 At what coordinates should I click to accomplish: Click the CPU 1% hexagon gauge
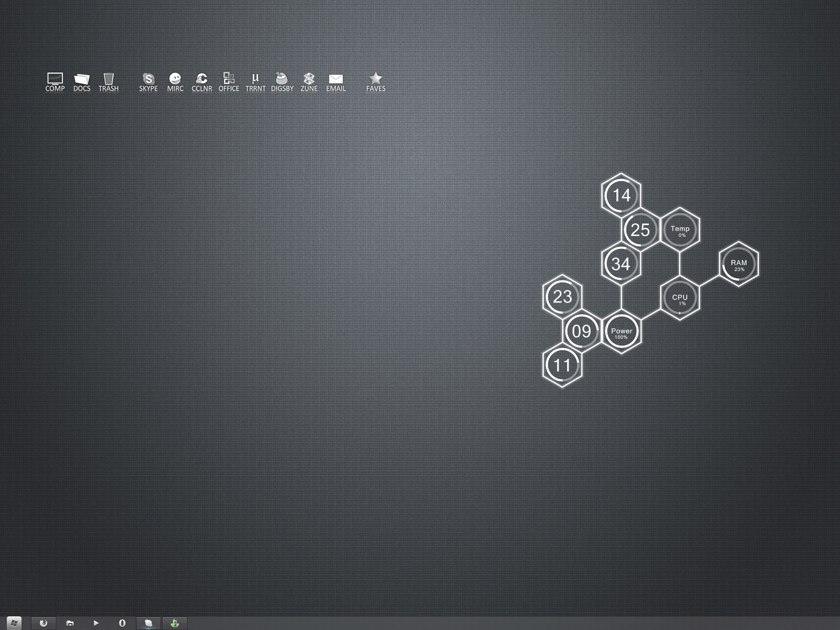(680, 298)
